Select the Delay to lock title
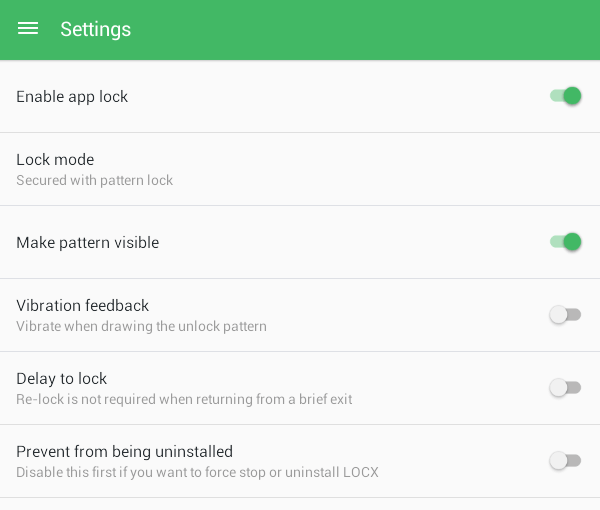 [x=62, y=379]
